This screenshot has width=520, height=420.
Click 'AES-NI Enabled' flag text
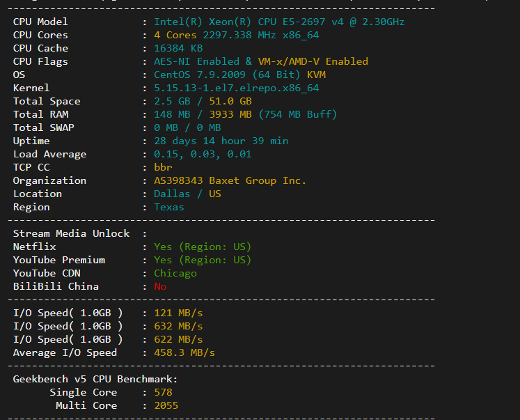(x=196, y=62)
